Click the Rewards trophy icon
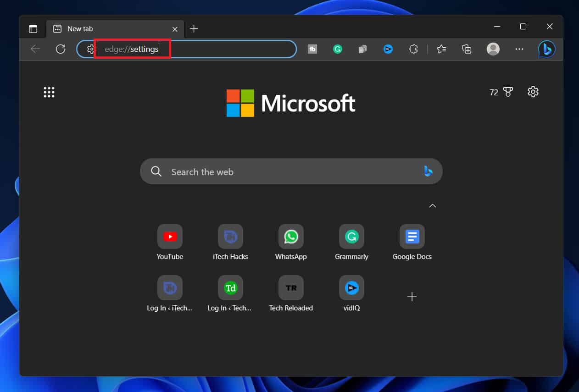 point(508,92)
